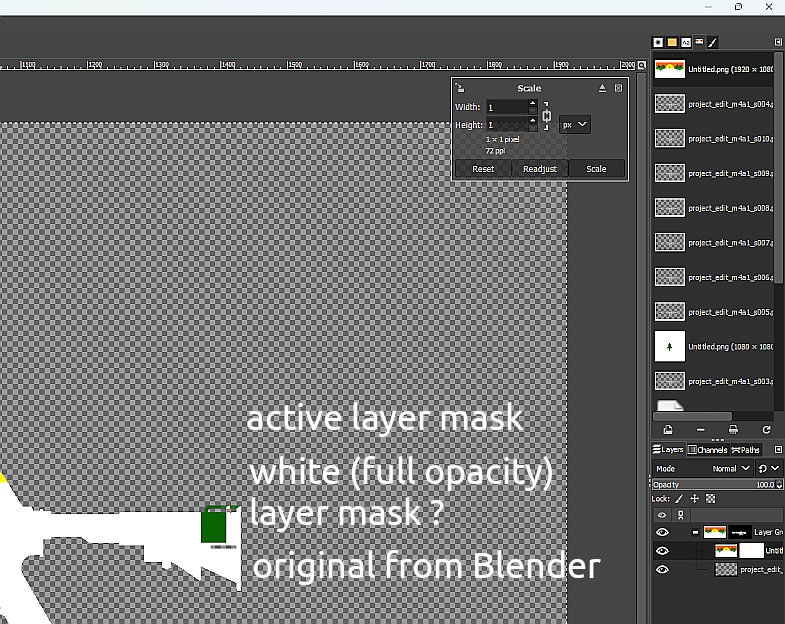
Task: Open the Patterns dockable tab
Action: (672, 43)
